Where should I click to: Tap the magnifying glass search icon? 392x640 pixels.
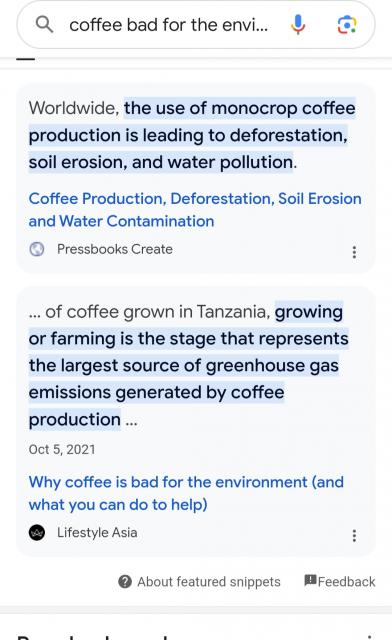click(45, 24)
